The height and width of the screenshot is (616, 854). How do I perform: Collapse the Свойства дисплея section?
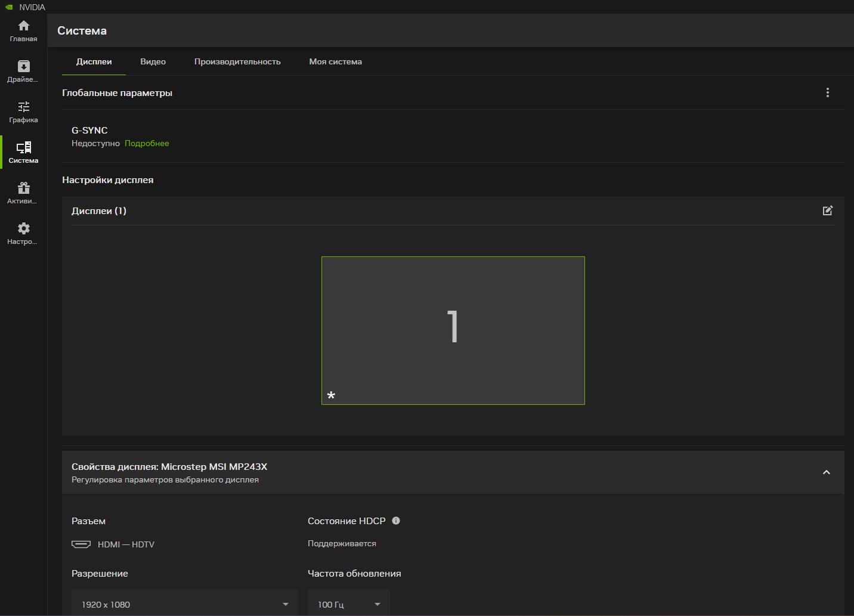coord(827,472)
